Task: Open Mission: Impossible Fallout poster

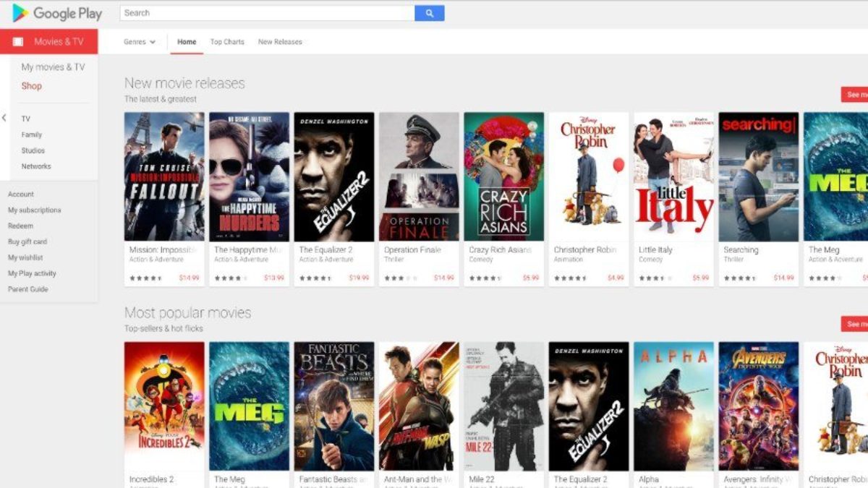Action: pyautogui.click(x=164, y=176)
